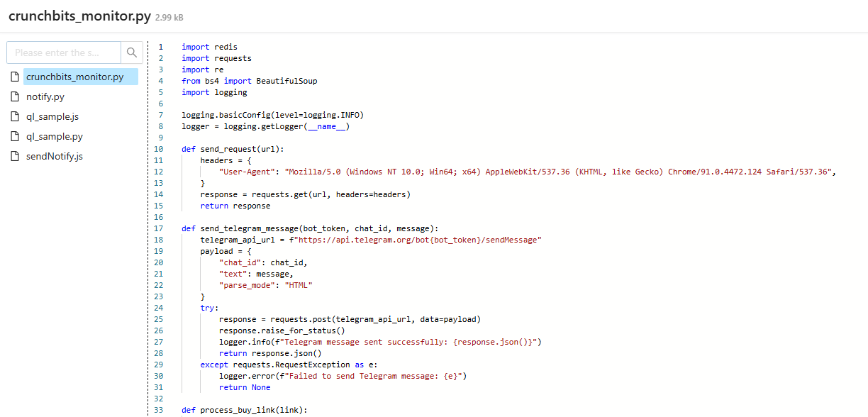Click the send_request function definition line
868x417 pixels.
click(x=233, y=149)
